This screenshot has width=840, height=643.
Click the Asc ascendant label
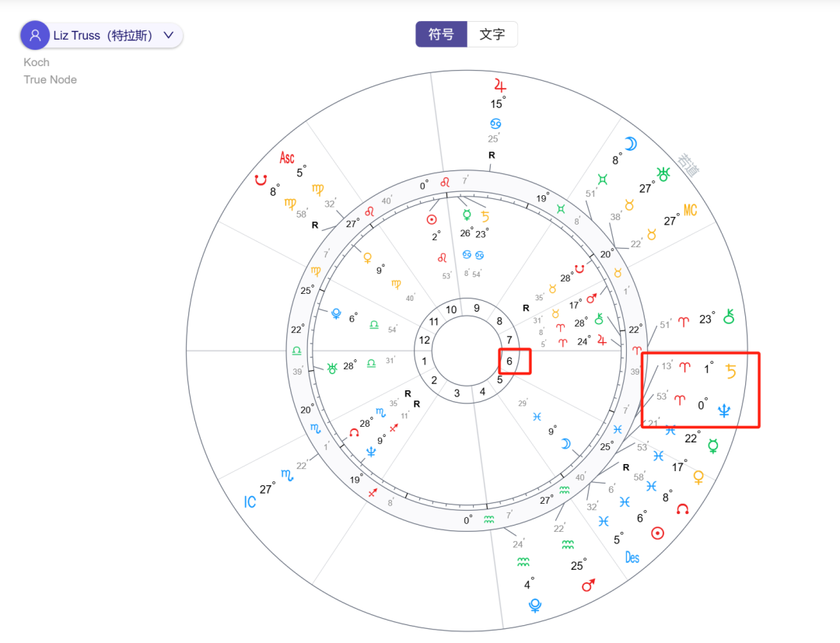(x=286, y=157)
